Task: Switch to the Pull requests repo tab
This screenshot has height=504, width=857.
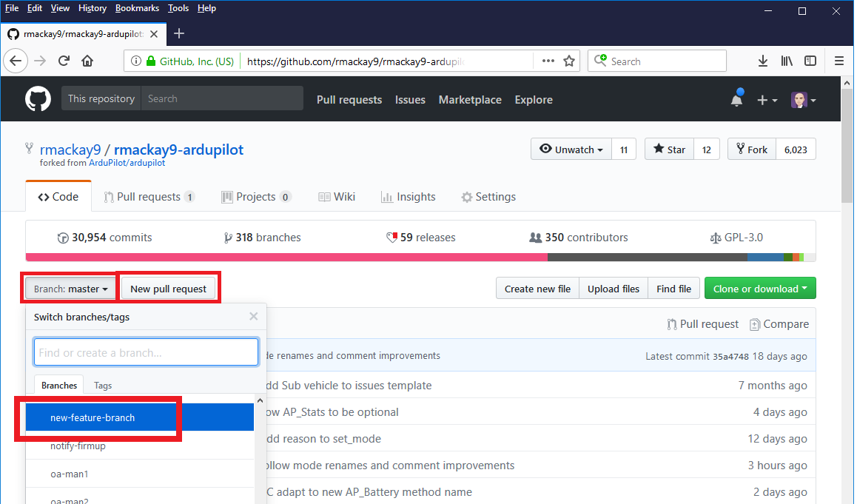Action: (x=149, y=197)
